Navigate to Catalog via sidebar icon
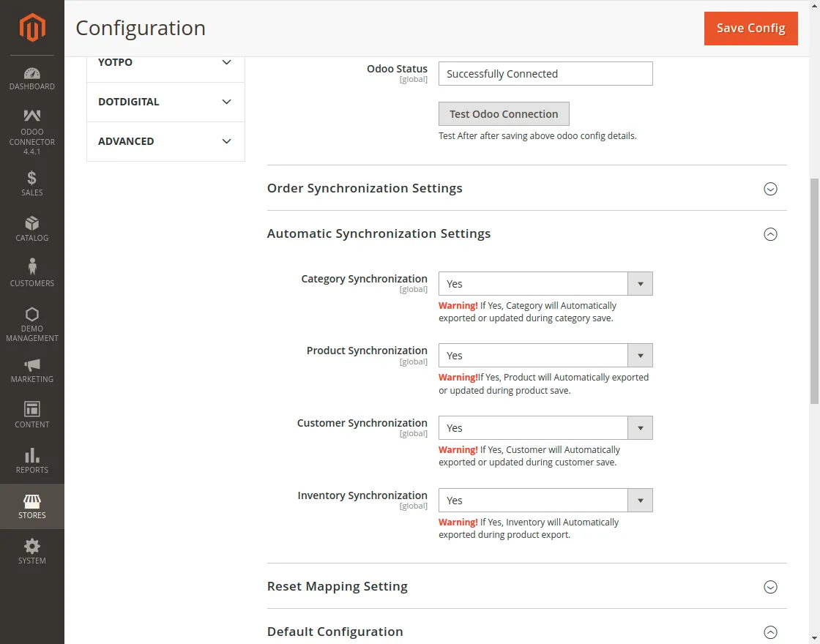Viewport: 820px width, 644px height. tap(31, 228)
